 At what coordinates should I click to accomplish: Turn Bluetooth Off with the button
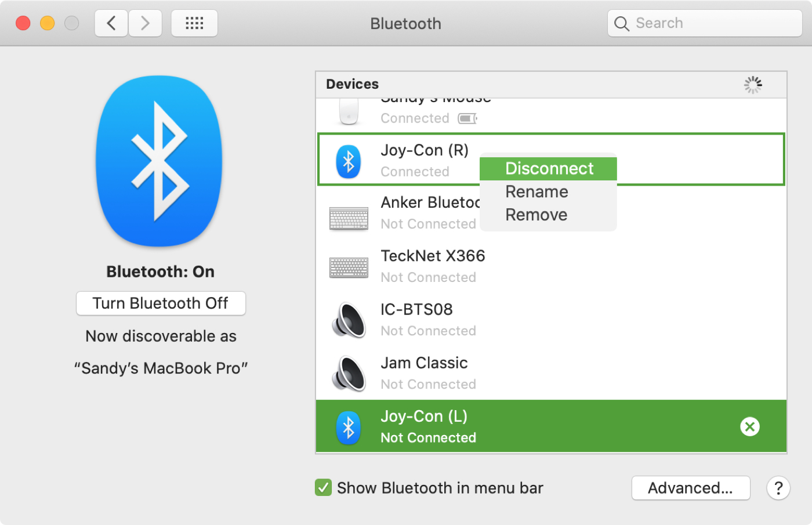pos(161,303)
